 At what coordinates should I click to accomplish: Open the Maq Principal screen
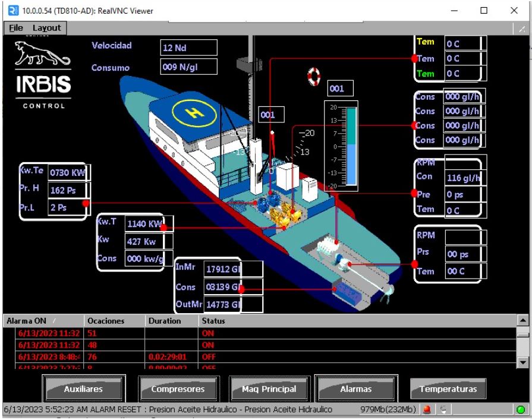coord(269,389)
